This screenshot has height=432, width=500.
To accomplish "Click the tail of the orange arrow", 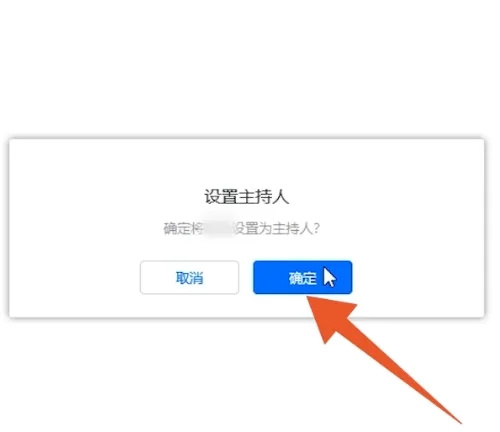I will 460,422.
